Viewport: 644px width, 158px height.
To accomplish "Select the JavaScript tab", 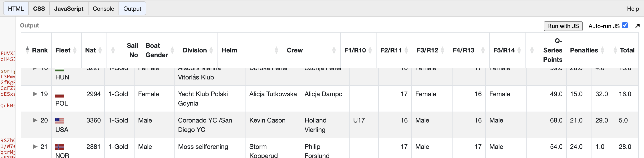I will [x=69, y=8].
